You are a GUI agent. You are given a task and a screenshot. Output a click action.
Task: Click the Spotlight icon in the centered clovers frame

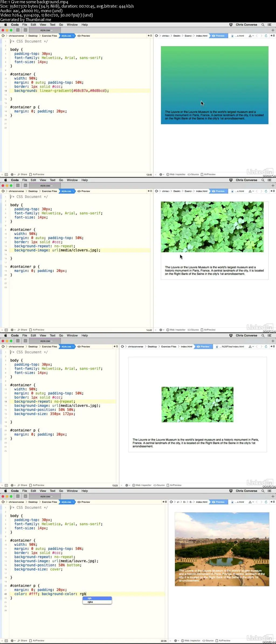coord(263,335)
